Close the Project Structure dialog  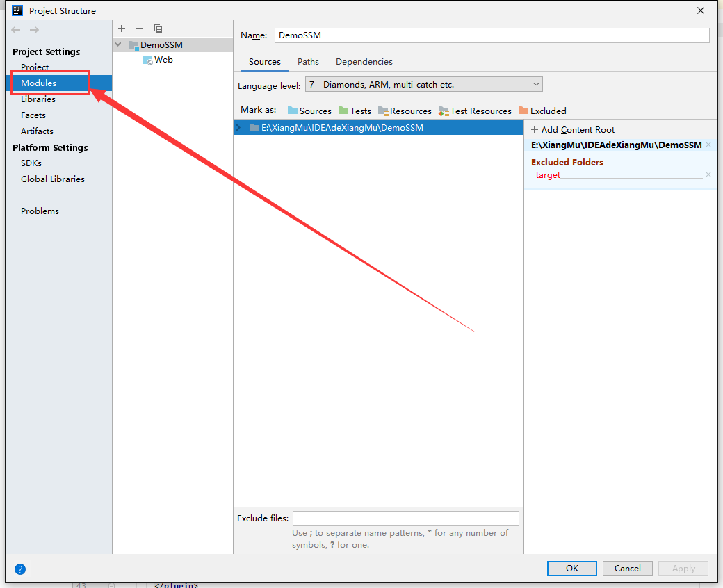(701, 10)
